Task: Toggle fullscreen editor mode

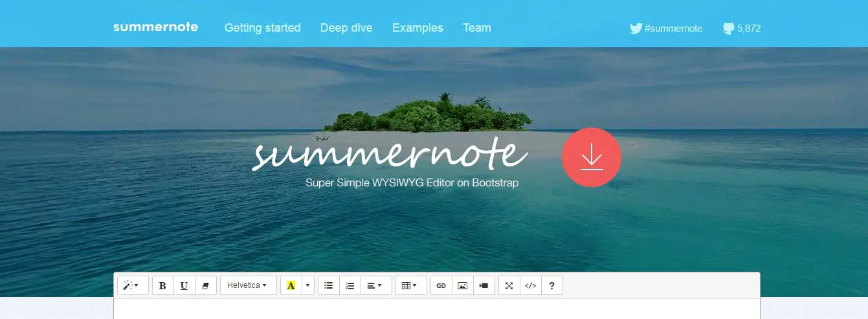Action: tap(509, 285)
